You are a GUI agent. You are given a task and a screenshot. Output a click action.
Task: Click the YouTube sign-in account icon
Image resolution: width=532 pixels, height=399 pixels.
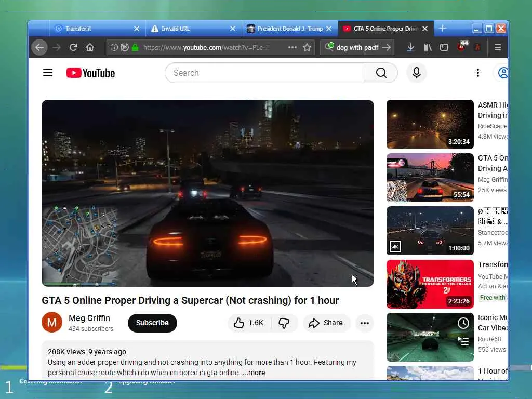pos(503,73)
